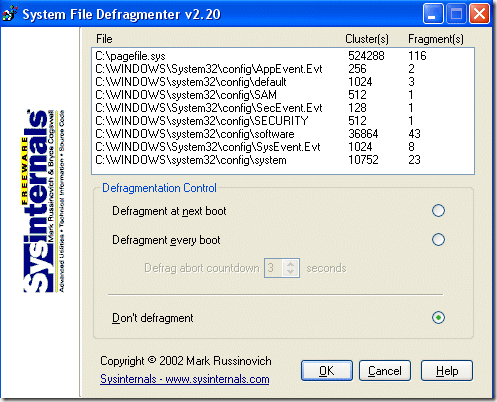Select the C:\pagefile.sys row
The width and height of the screenshot is (497, 402).
coord(283,56)
